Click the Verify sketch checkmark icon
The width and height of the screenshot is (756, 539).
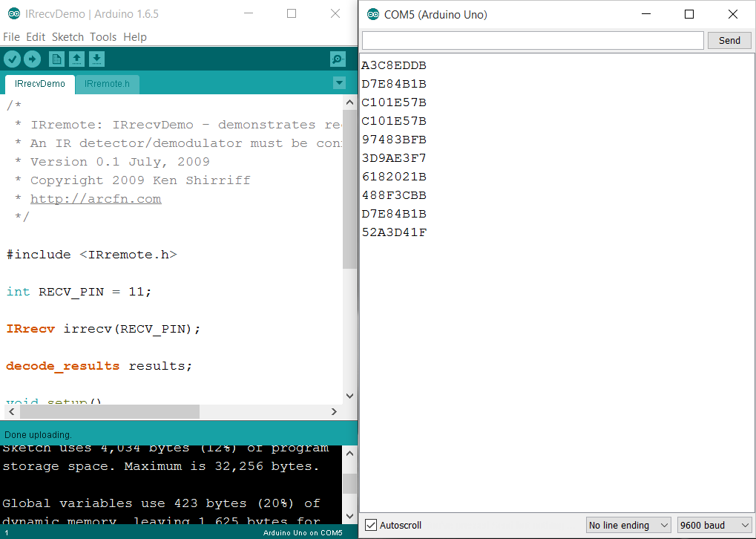[12, 59]
